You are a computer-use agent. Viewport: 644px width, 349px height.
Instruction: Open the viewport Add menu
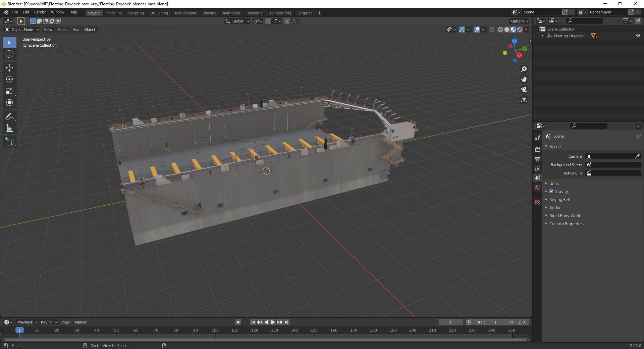click(76, 30)
